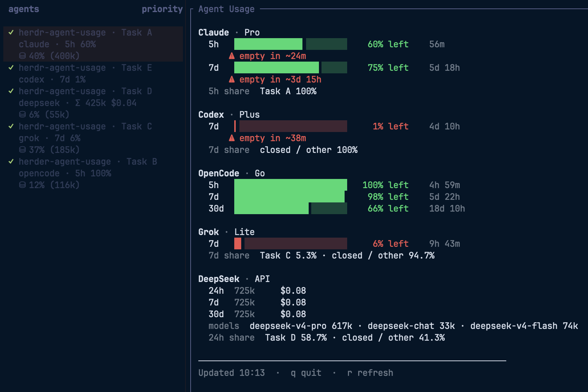Click the 100% left value
Screen dimensions: 588x392
(386, 185)
